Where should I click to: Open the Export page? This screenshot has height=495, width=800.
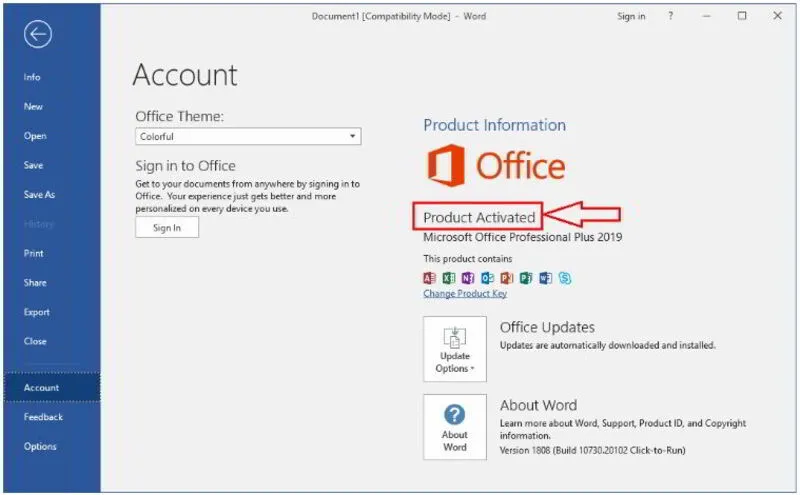pos(36,312)
